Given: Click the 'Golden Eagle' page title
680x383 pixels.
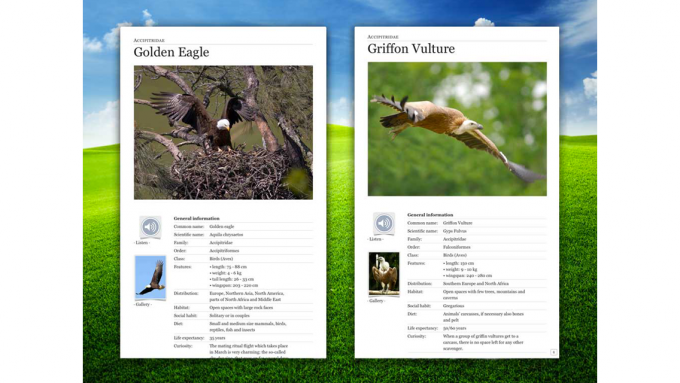Looking at the screenshot, I should click(x=171, y=52).
